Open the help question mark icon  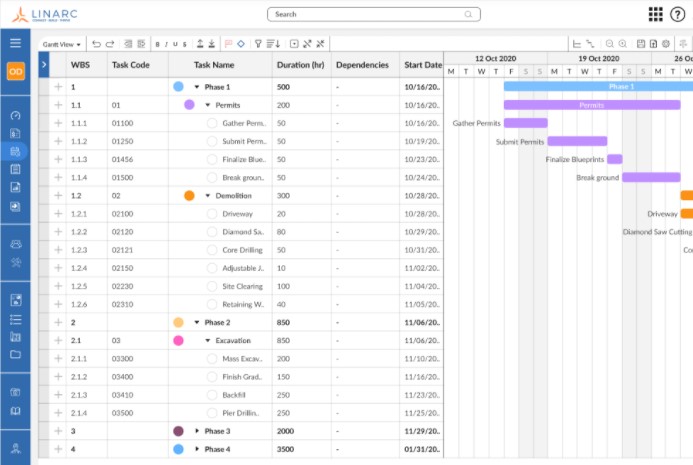(x=678, y=14)
